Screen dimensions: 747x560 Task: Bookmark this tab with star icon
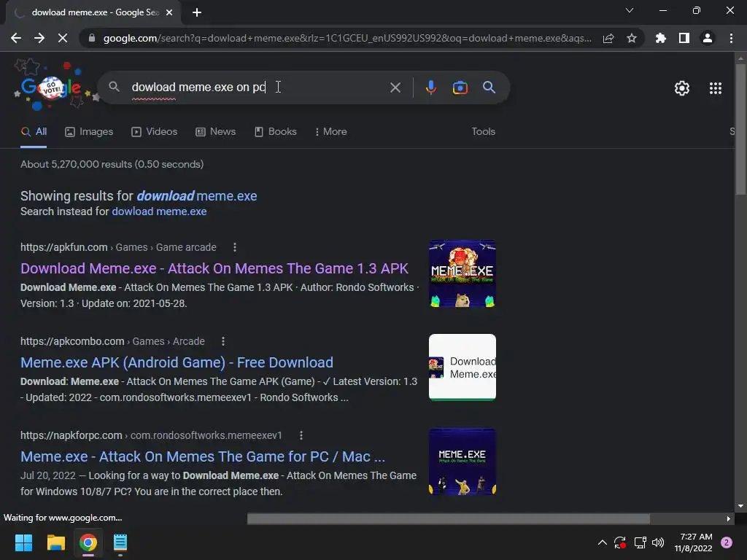tap(632, 38)
